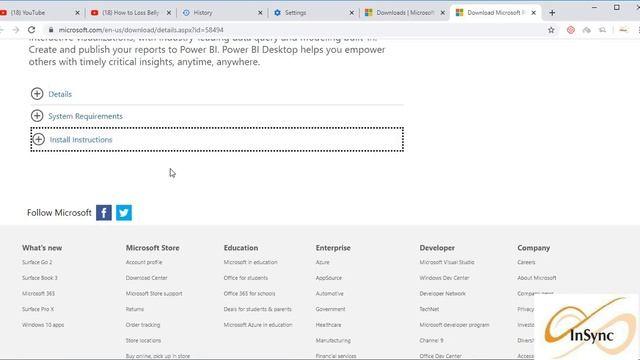Viewport: 640px width, 360px height.
Task: Open the Careers link under Company
Action: (526, 262)
